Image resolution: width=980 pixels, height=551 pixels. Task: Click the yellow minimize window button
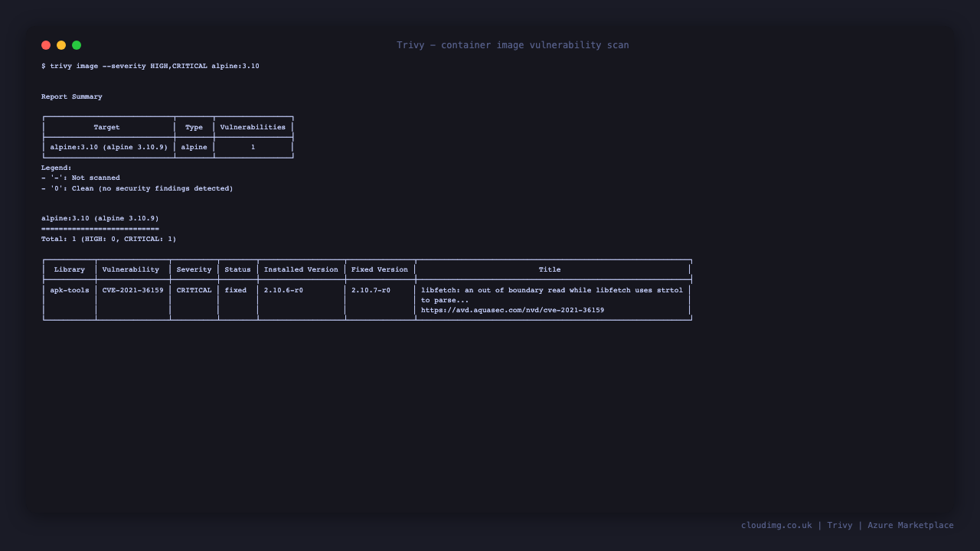click(61, 45)
